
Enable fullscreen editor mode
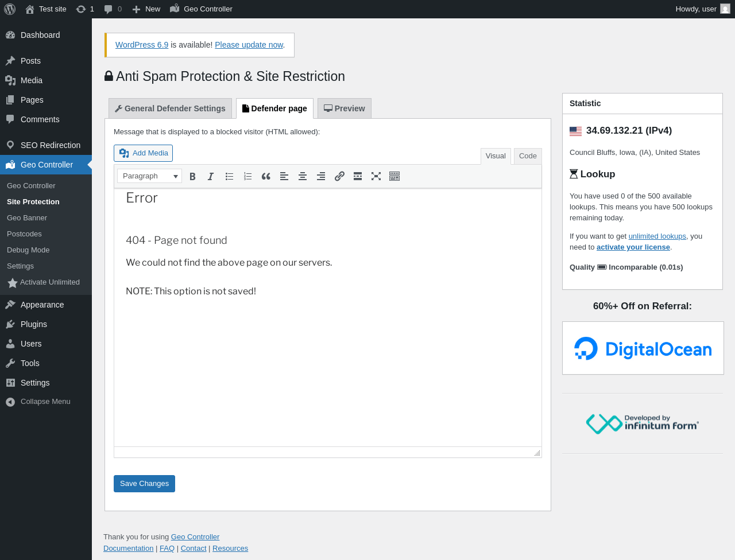pos(376,176)
